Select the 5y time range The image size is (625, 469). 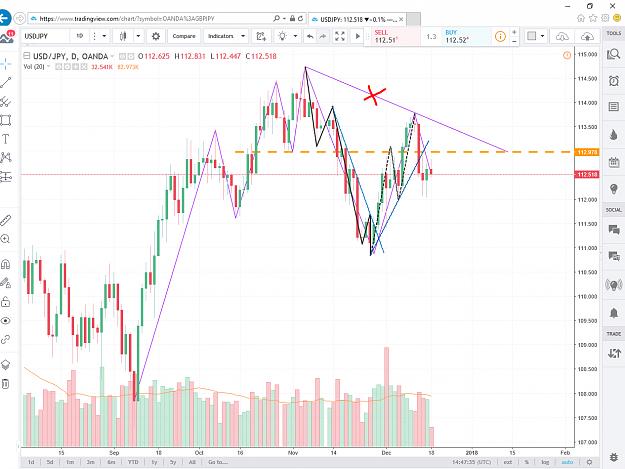173,462
